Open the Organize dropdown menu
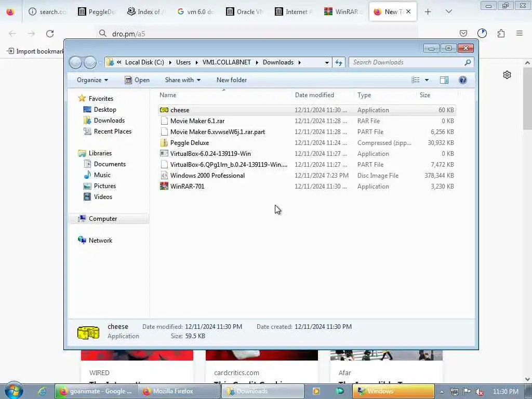This screenshot has height=399, width=532. [x=92, y=80]
